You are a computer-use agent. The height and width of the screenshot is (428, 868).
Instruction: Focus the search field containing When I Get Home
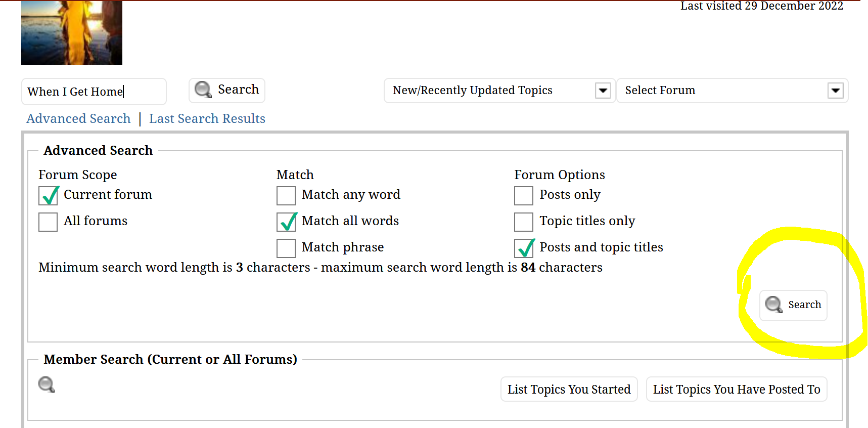pyautogui.click(x=94, y=92)
